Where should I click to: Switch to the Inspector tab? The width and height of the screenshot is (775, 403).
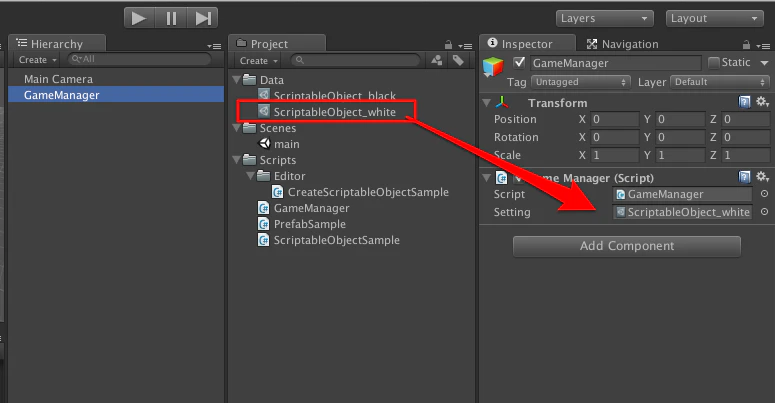527,44
